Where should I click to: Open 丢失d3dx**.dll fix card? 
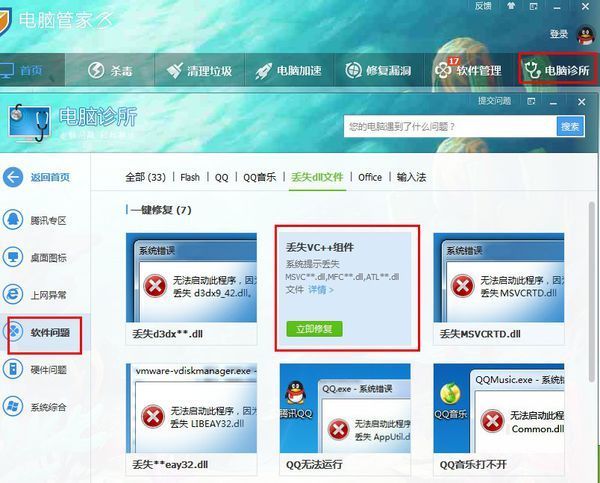[191, 289]
